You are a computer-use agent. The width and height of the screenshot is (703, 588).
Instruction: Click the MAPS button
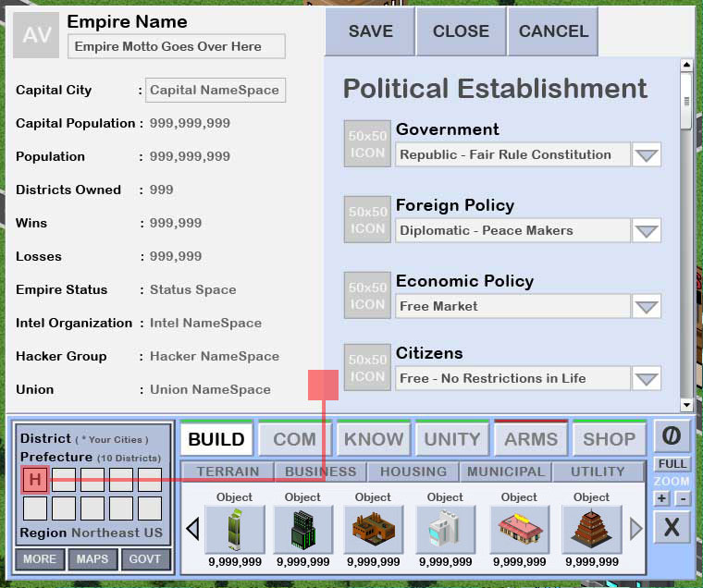tap(92, 559)
